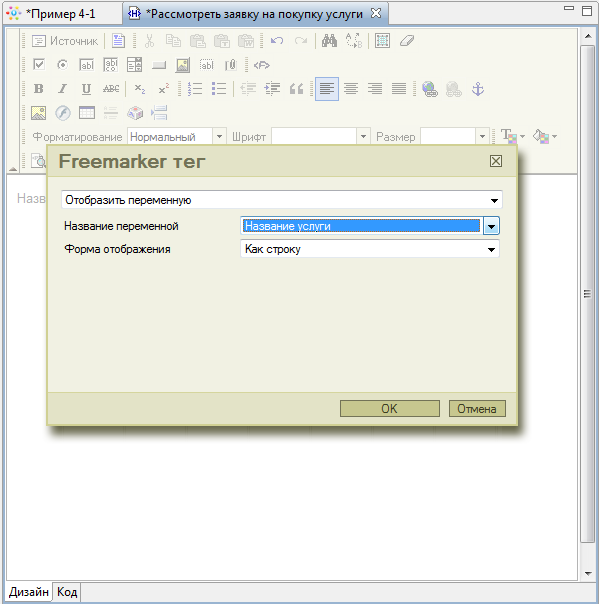Screen dimensions: 599x604
Task: Confirm the dialog with OK
Action: [x=389, y=408]
